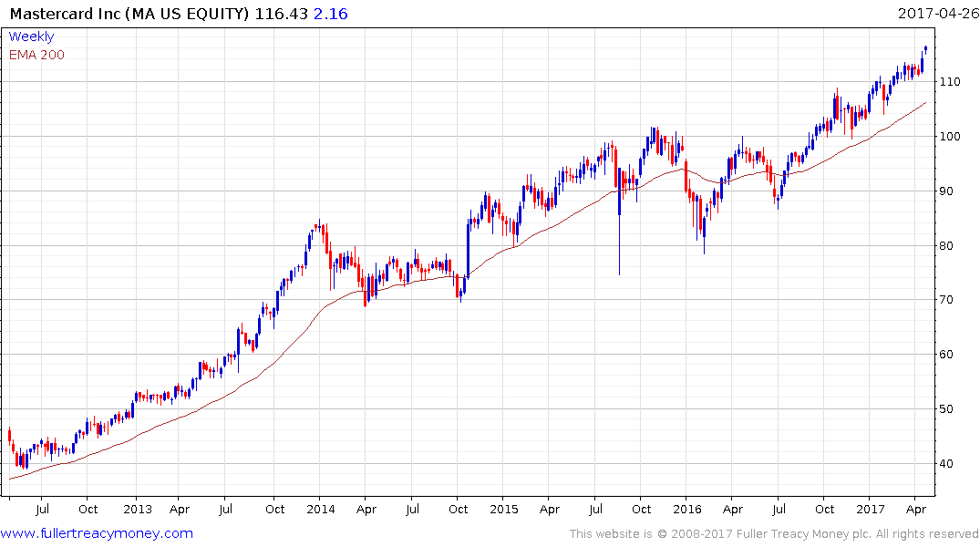The height and width of the screenshot is (547, 980).
Task: Click the 110 price axis label
Action: click(x=950, y=82)
